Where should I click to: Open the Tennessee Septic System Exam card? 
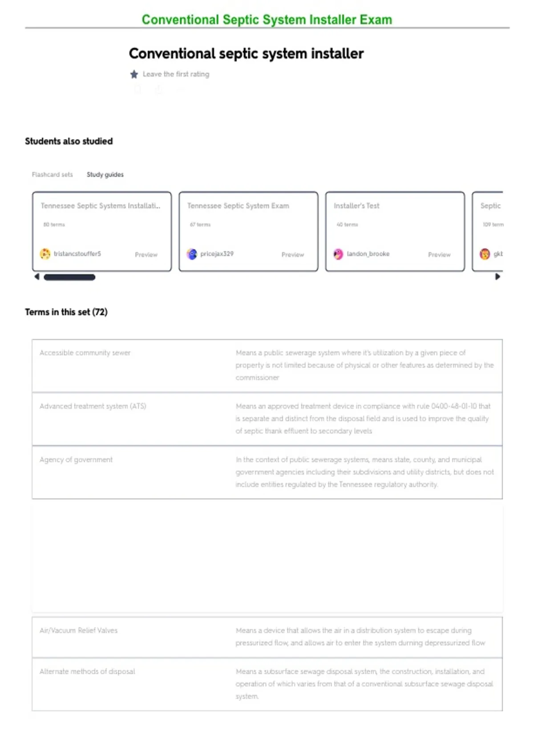coord(248,231)
